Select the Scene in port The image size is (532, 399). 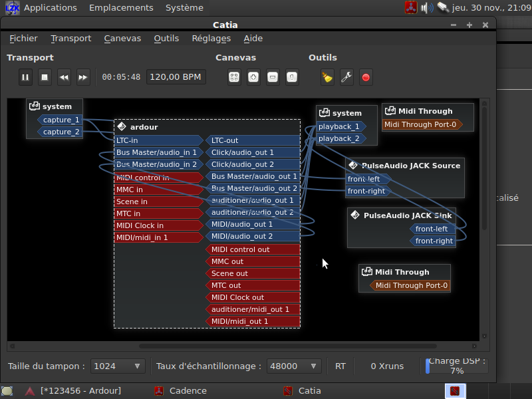tap(158, 201)
